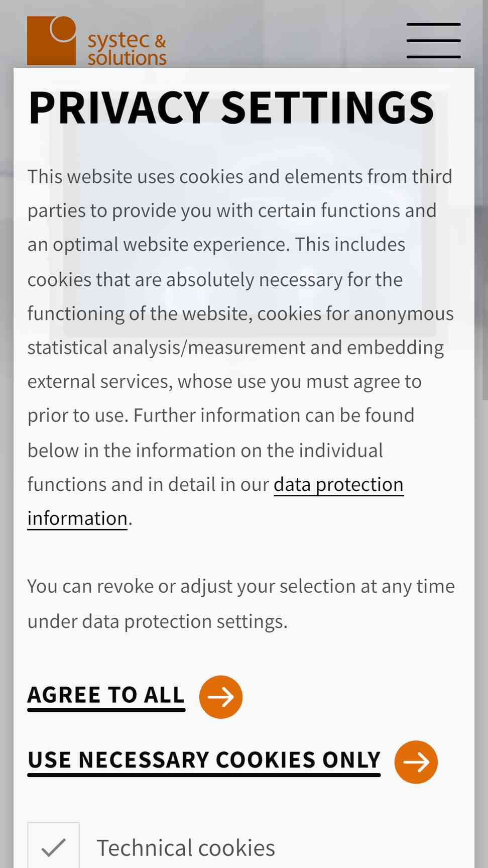Click the orange arrow beside Agree to All
The width and height of the screenshot is (488, 868).
coord(221,697)
